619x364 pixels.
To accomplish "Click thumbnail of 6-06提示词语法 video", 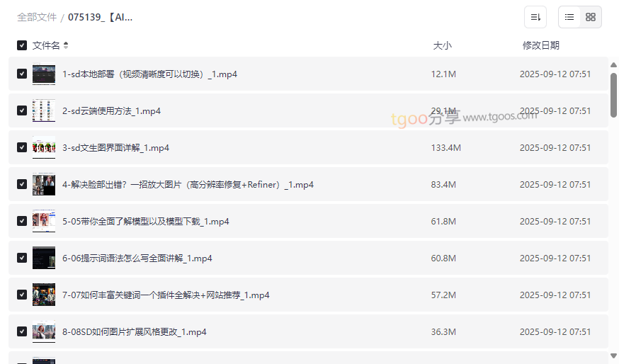I will [x=44, y=258].
